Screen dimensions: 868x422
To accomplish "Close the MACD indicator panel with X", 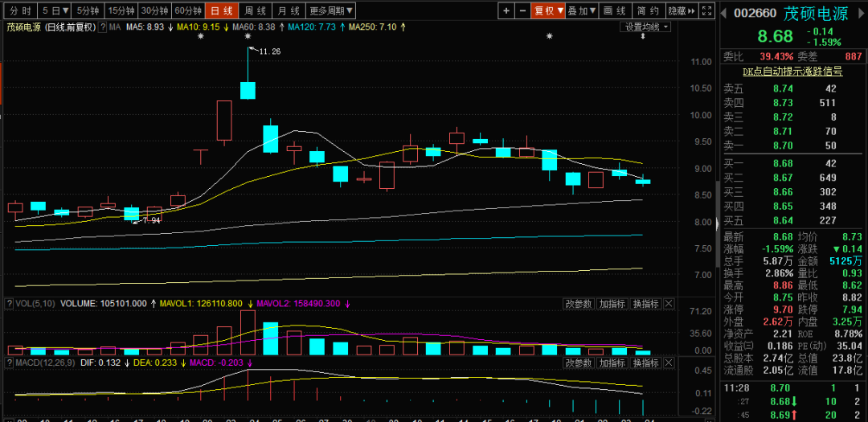I will pyautogui.click(x=669, y=363).
